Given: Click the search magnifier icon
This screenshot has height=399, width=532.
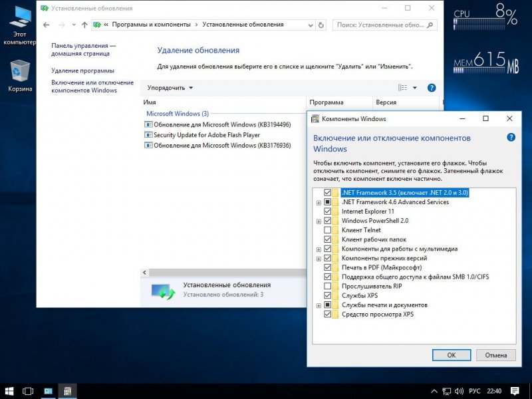Looking at the screenshot, I should coord(430,25).
